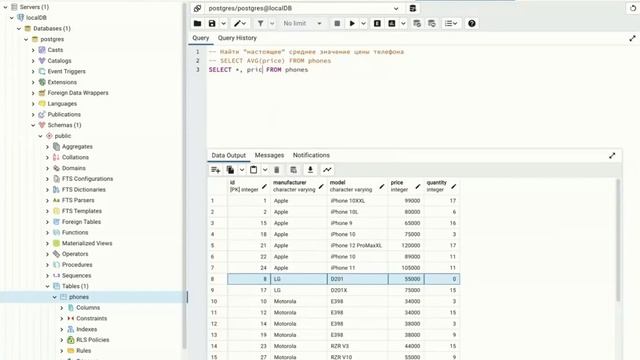The image size is (640, 360).
Task: Click the Open File folder icon
Action: pyautogui.click(x=198, y=24)
